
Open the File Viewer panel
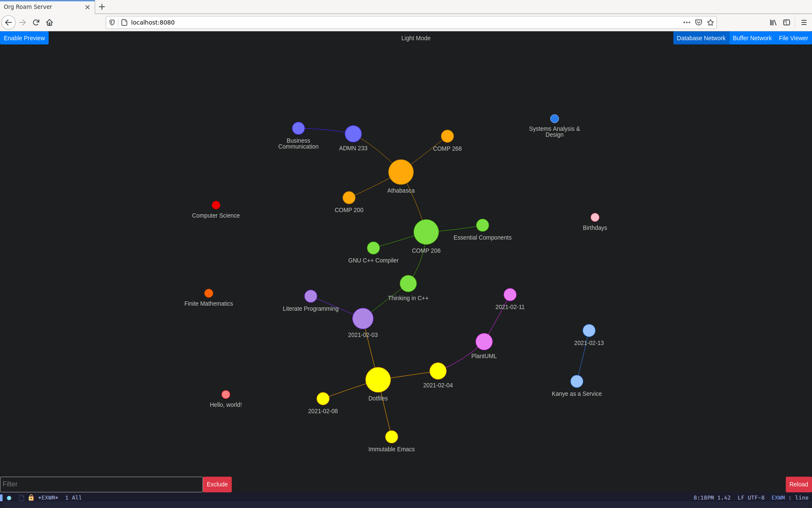pos(793,38)
